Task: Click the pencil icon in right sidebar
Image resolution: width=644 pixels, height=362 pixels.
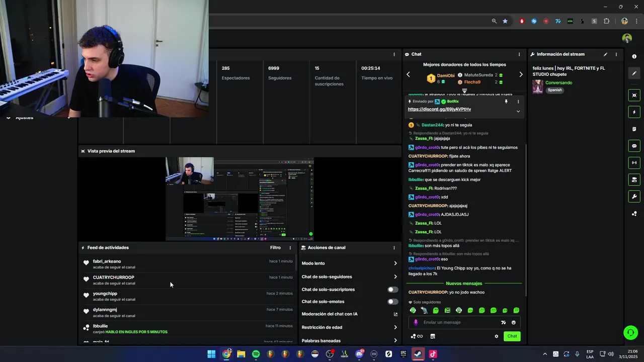Action: point(634,73)
